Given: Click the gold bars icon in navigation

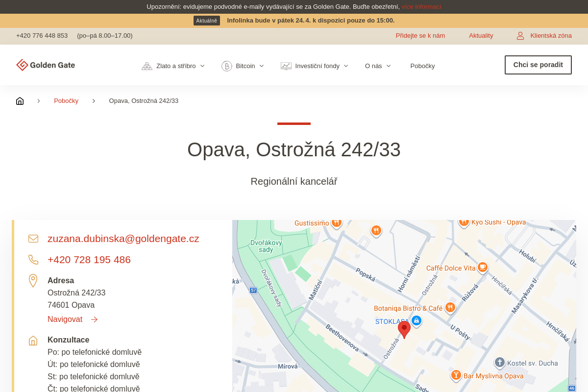Looking at the screenshot, I should click(x=147, y=66).
